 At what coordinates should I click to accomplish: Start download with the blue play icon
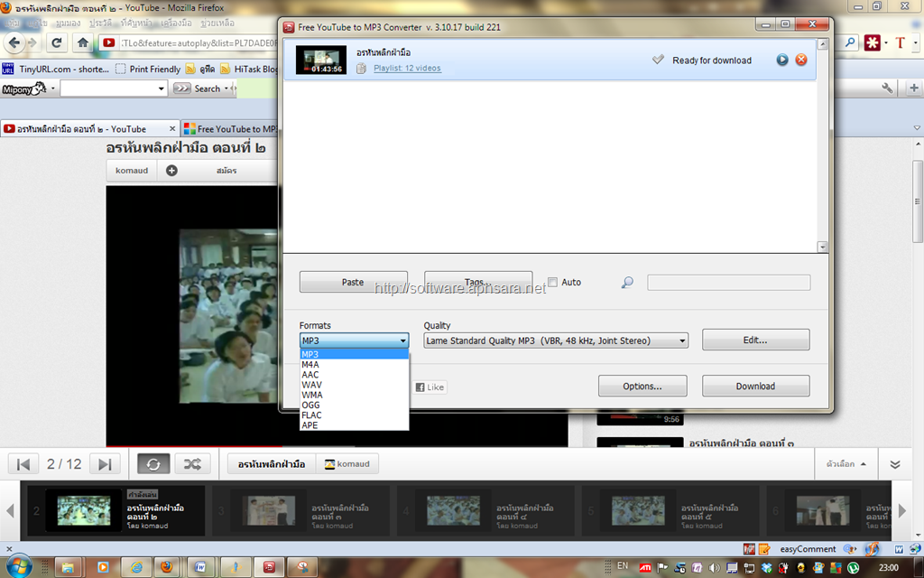782,60
